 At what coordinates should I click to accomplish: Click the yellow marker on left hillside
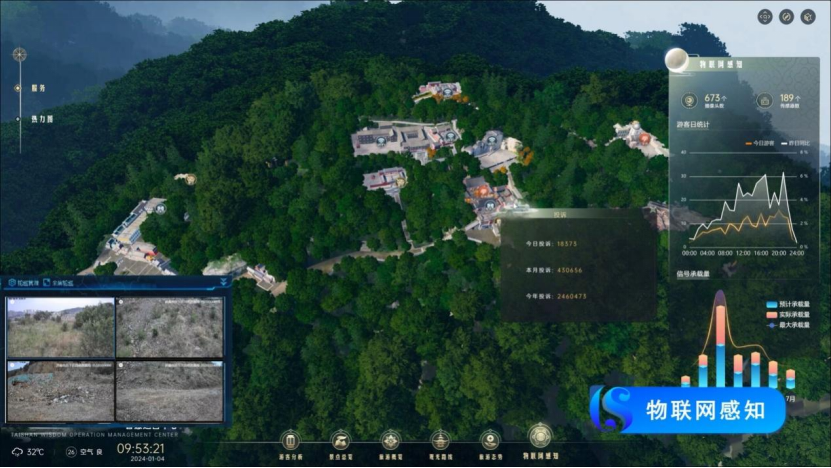click(190, 180)
